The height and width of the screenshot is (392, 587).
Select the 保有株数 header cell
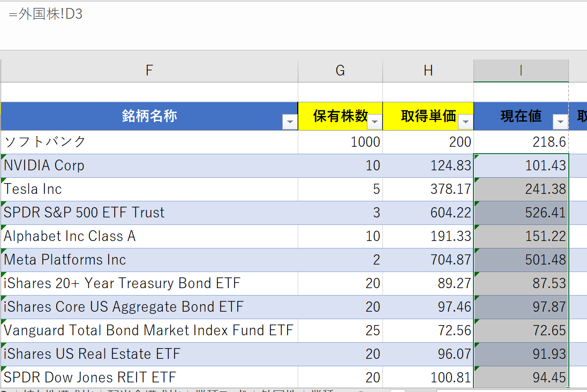pos(340,116)
